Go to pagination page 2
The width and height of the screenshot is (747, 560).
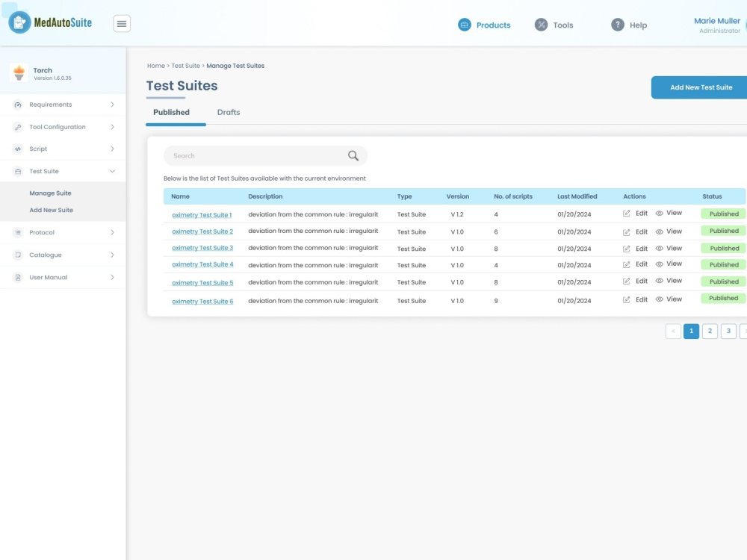(710, 331)
